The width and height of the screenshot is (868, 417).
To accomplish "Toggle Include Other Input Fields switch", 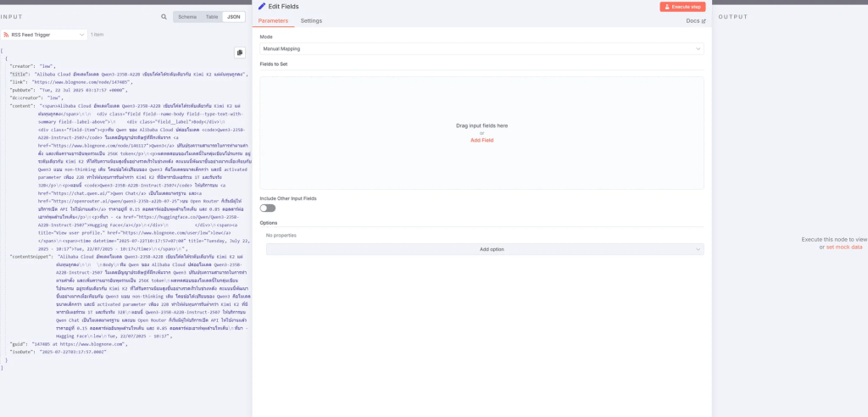I will tap(267, 208).
